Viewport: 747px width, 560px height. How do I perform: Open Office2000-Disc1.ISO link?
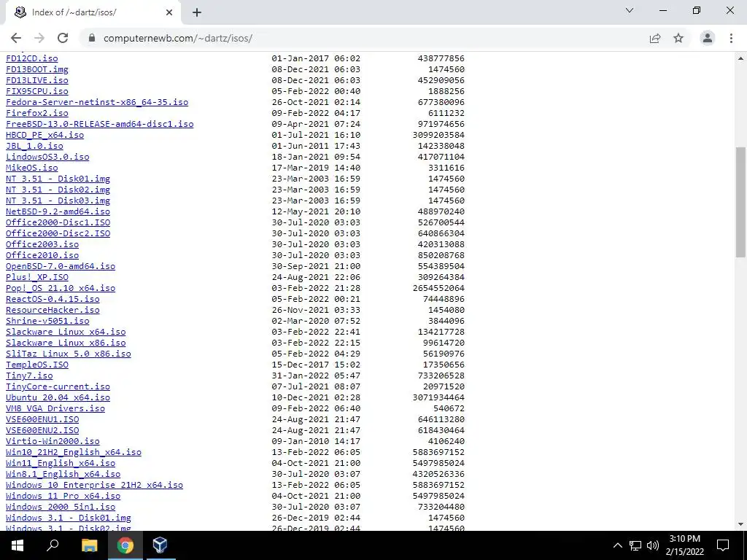click(58, 222)
